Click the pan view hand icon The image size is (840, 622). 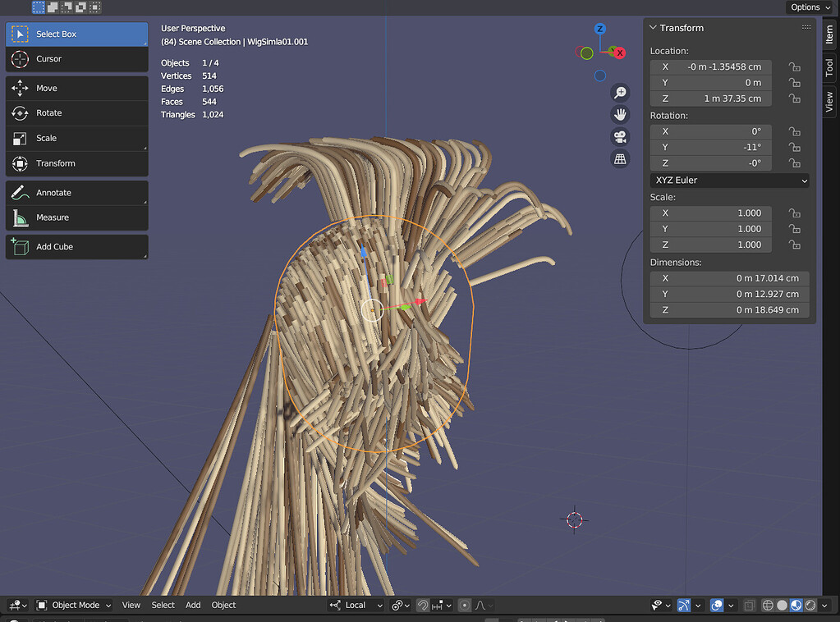[620, 115]
